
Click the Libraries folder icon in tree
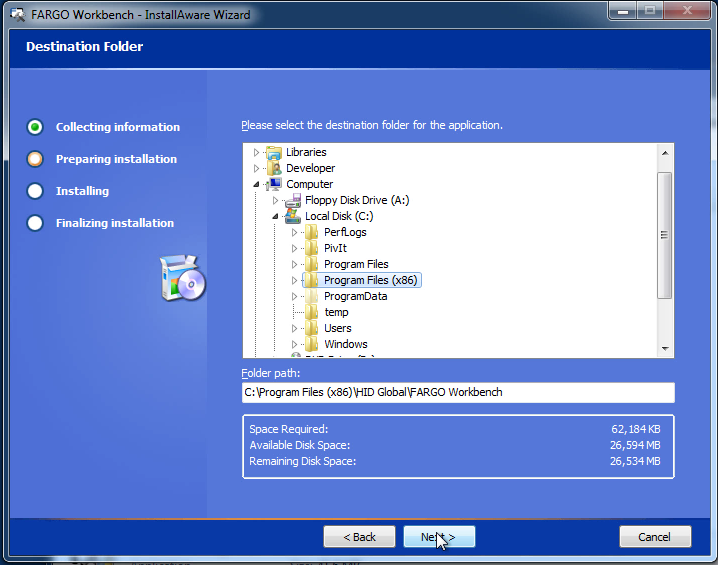pos(274,152)
